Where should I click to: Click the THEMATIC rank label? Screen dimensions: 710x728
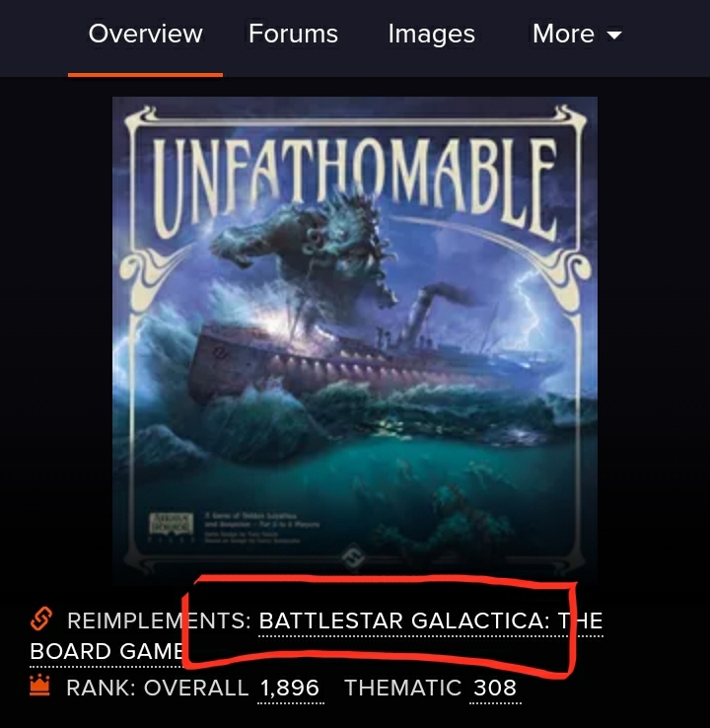402,688
